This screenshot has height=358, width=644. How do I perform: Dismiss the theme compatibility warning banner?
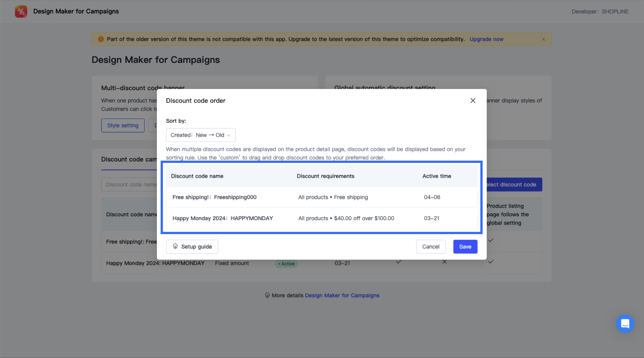[x=543, y=39]
